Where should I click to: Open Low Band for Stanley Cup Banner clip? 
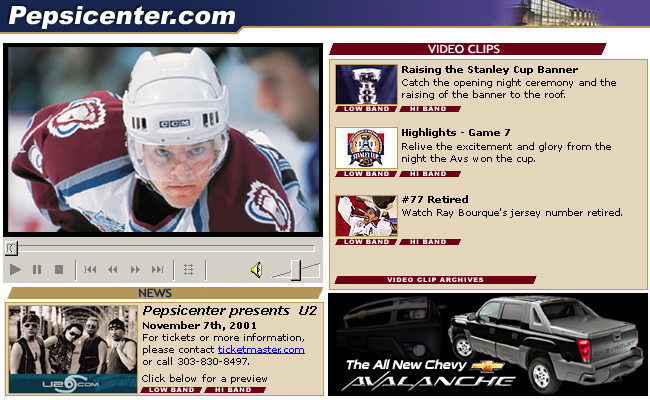[x=366, y=109]
